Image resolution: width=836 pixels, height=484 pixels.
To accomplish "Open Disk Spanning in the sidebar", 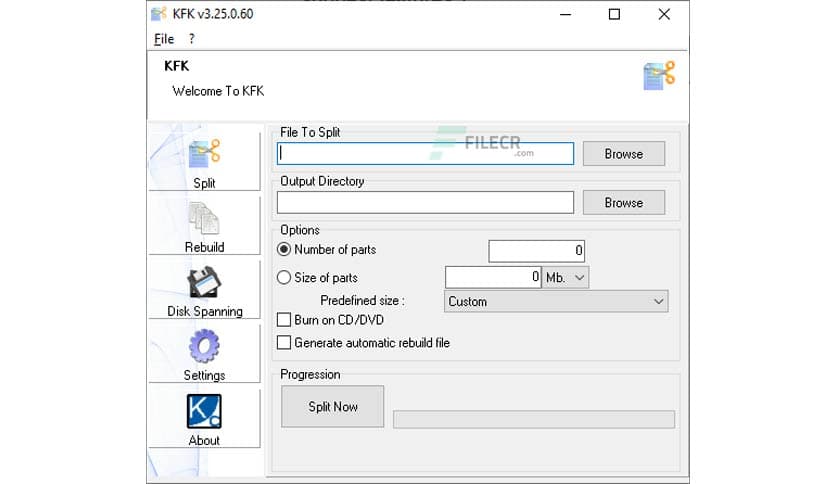I will pyautogui.click(x=204, y=289).
